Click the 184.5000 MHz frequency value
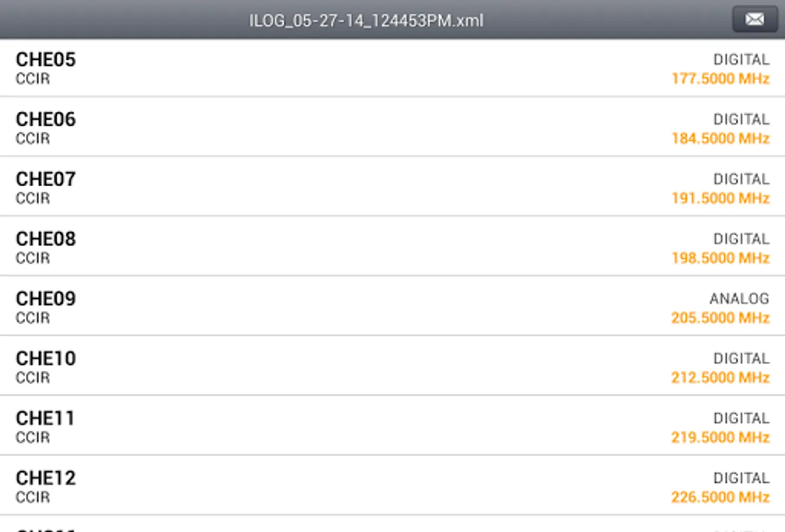Viewport: 785px width, 532px height. click(720, 138)
